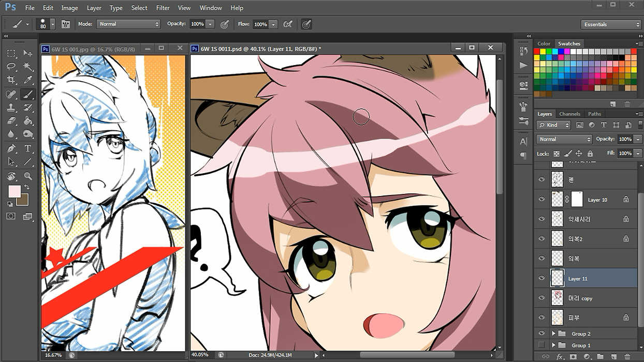The height and width of the screenshot is (362, 644).
Task: Click the foreground color swatch
Action: [14, 191]
